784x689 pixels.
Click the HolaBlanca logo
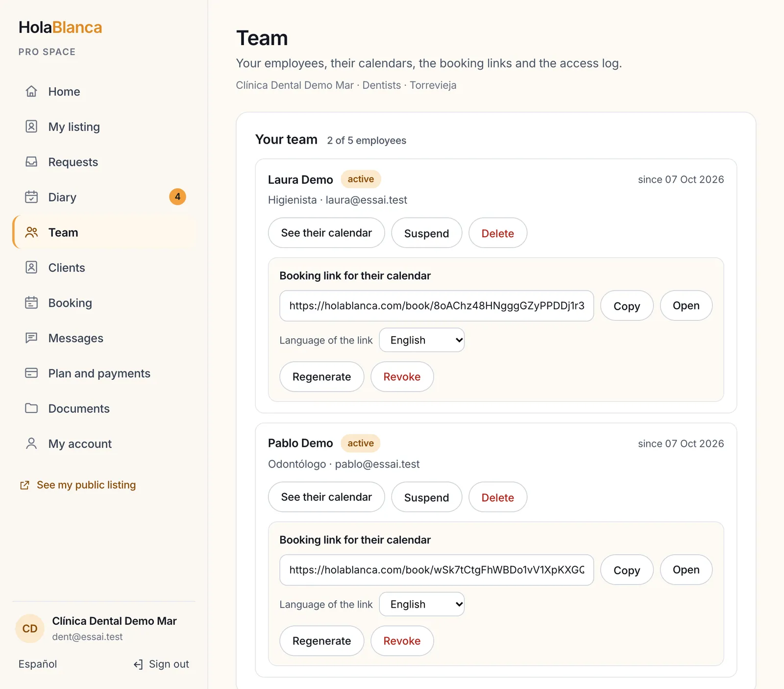(60, 27)
